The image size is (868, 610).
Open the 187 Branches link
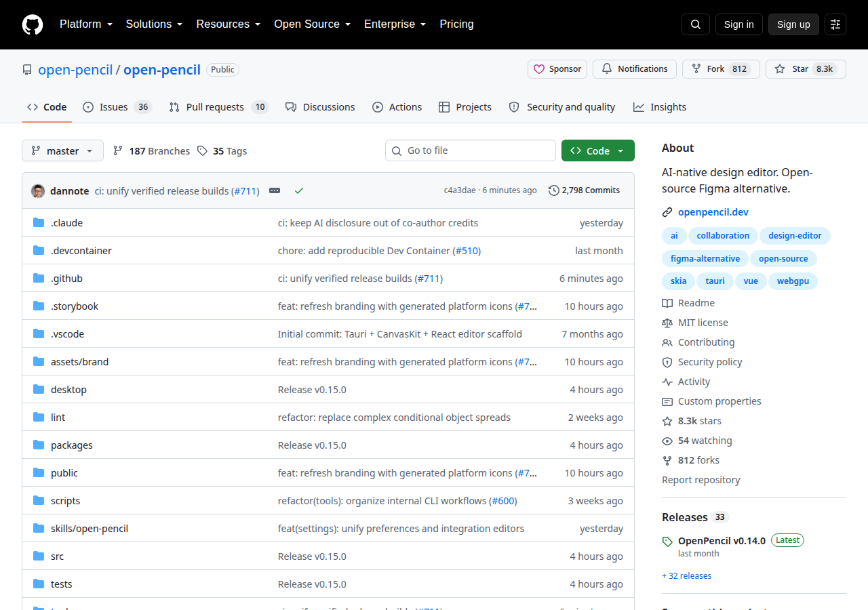[152, 151]
